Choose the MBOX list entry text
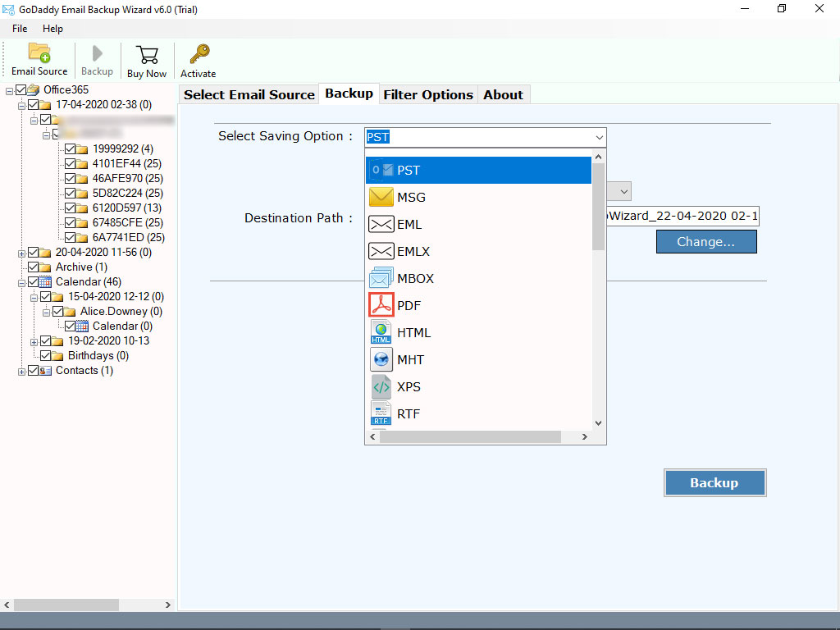This screenshot has width=840, height=630. (415, 279)
